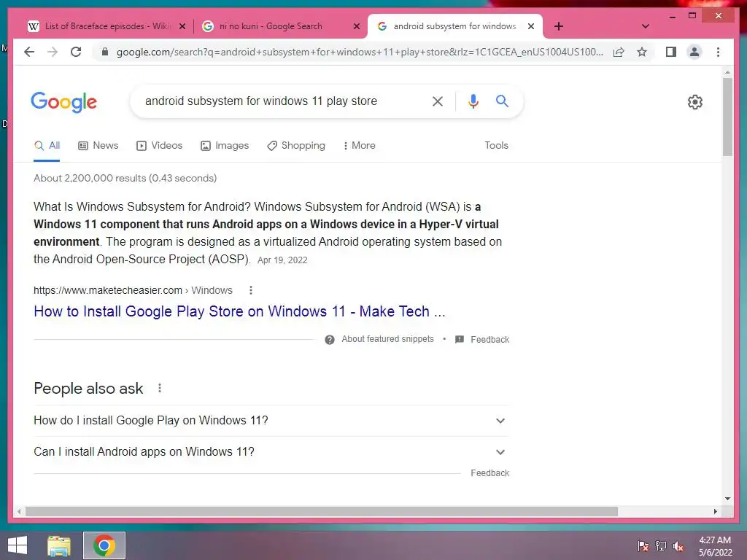Open Action Center flag tray icon
Image resolution: width=747 pixels, height=560 pixels.
[643, 546]
